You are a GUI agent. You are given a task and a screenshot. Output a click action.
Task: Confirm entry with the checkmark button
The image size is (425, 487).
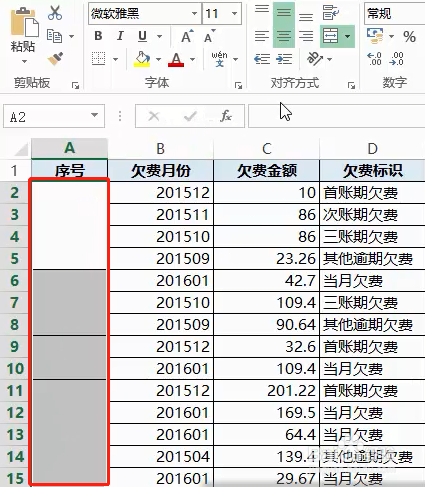point(190,116)
